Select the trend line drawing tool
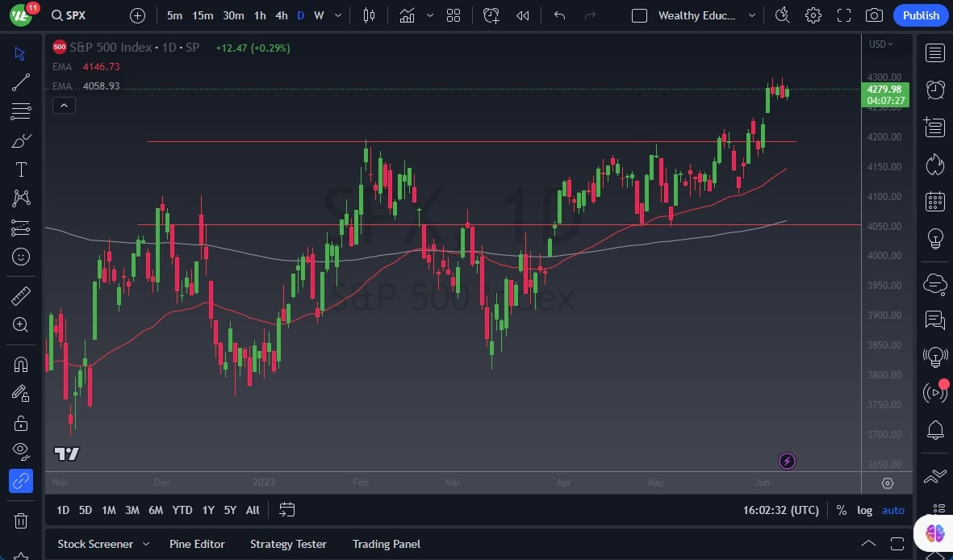This screenshot has height=560, width=953. pos(21,81)
